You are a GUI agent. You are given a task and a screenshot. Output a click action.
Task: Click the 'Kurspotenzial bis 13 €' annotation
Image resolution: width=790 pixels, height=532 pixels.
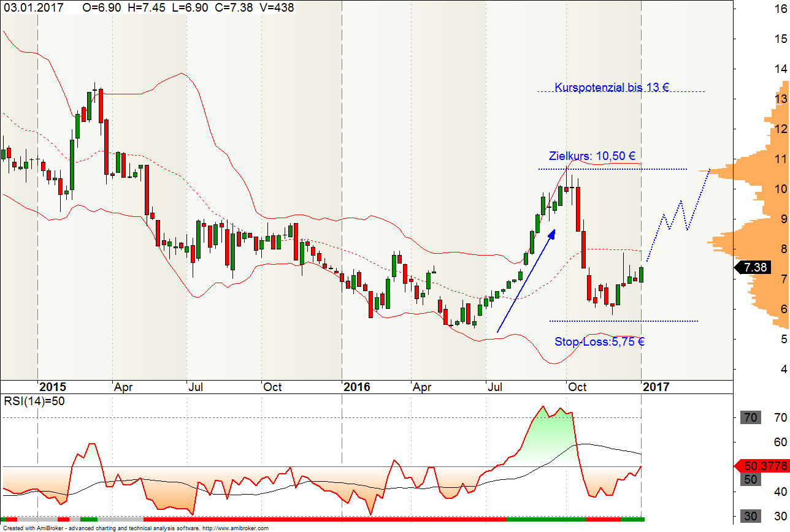tap(612, 87)
